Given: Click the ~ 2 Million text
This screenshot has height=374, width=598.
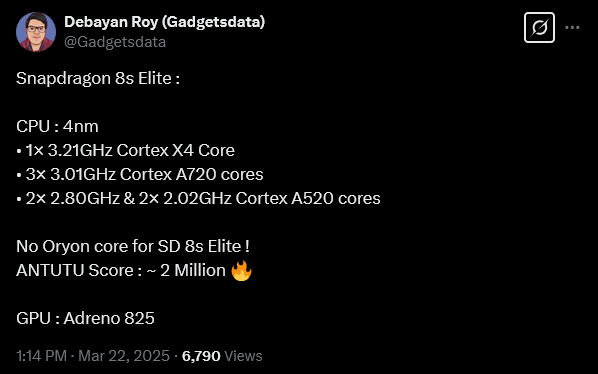Looking at the screenshot, I should pyautogui.click(x=186, y=270).
